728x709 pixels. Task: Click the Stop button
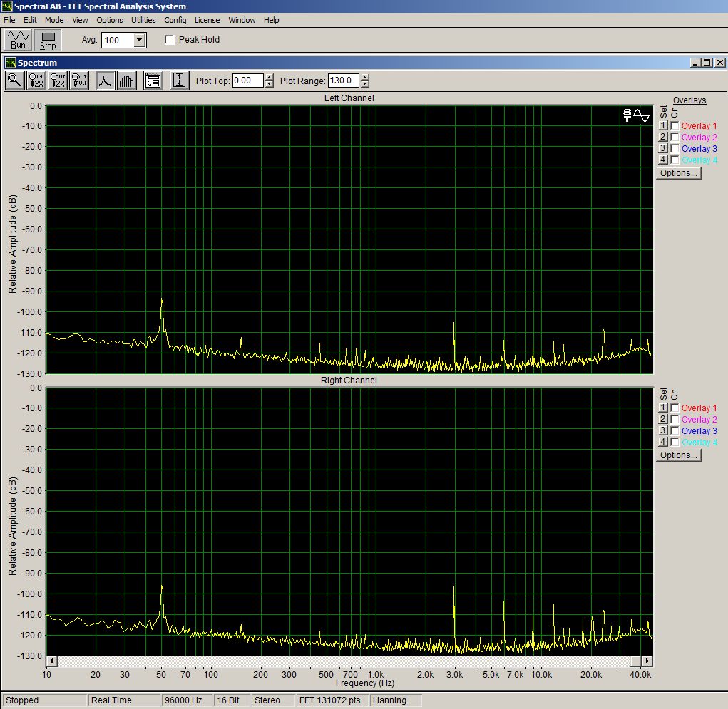(x=48, y=40)
